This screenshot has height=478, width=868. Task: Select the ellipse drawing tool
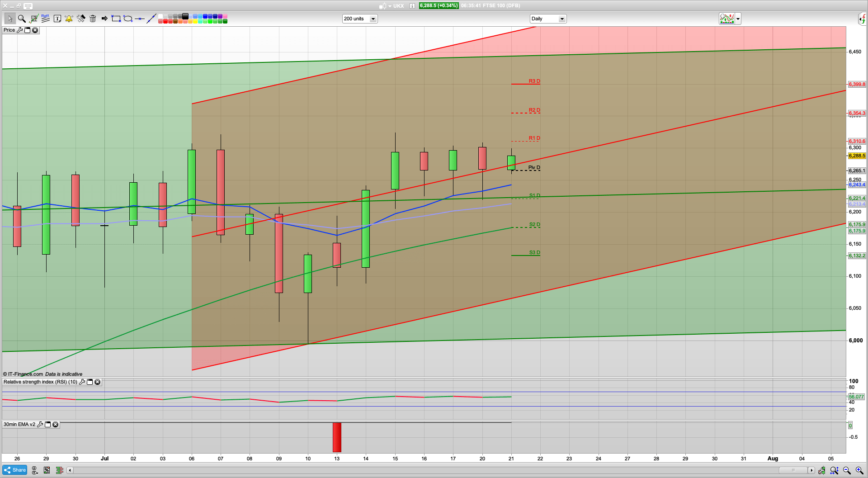tap(128, 19)
